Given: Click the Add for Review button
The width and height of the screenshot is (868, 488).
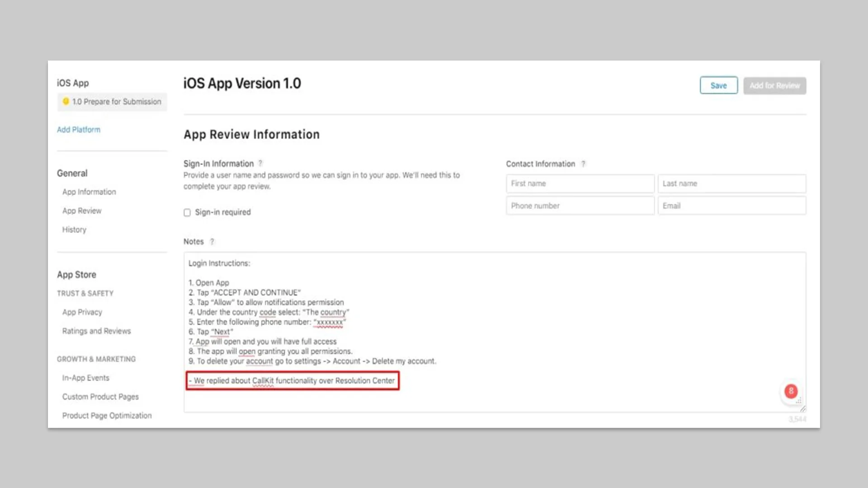Looking at the screenshot, I should click(x=775, y=85).
